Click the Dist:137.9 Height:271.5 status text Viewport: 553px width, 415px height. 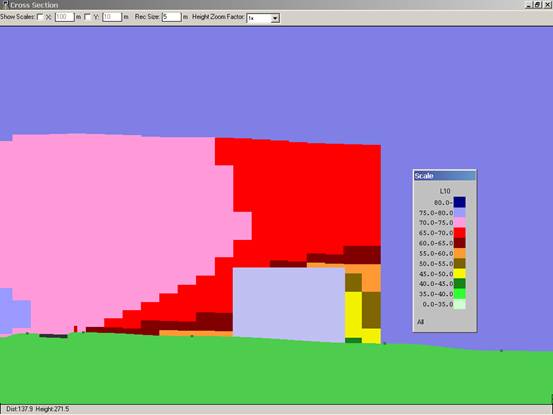pos(38,409)
